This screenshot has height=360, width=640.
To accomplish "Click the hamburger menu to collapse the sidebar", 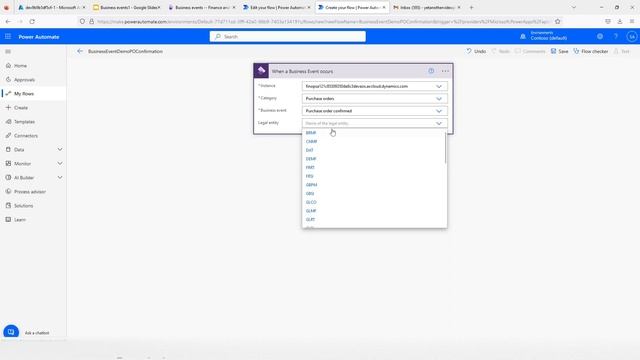I will tap(8, 51).
